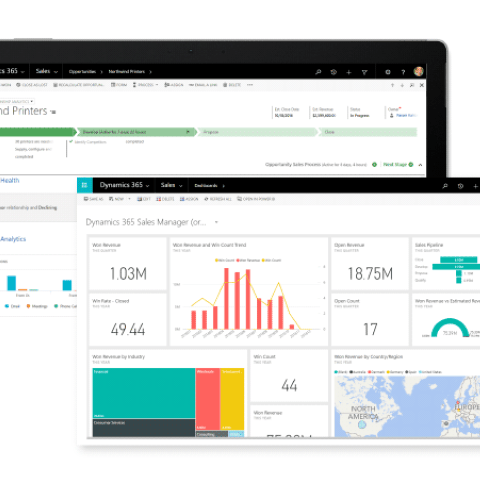Select the red Wholesale block in the treemap
The width and height of the screenshot is (480, 480).
(208, 399)
